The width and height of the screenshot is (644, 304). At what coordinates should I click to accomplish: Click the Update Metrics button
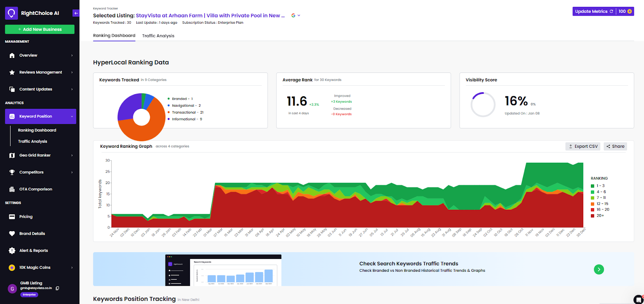594,11
